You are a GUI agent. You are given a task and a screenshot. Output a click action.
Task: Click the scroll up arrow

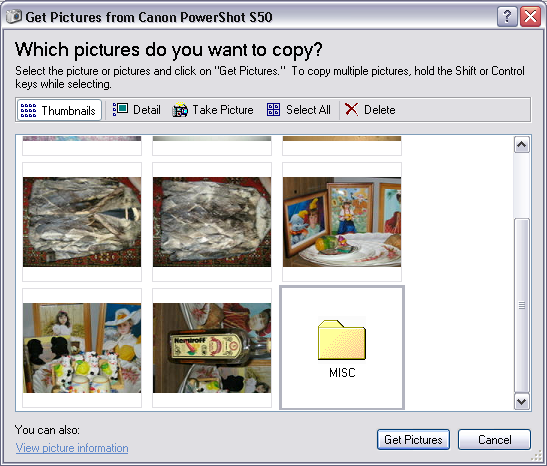(522, 145)
